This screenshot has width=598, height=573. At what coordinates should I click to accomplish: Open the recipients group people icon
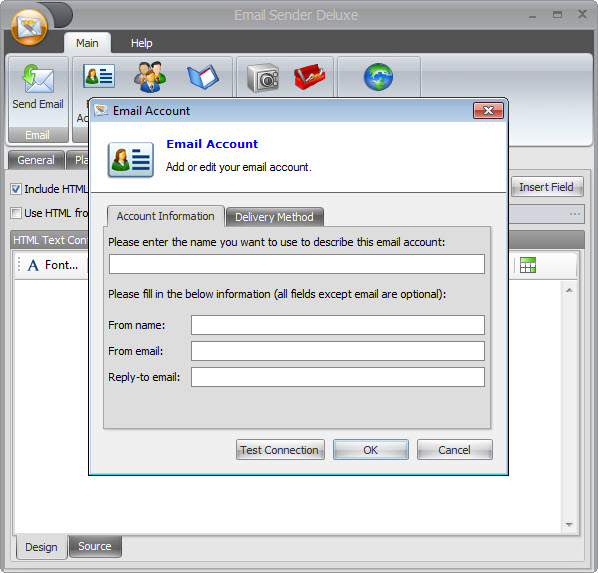tap(150, 77)
